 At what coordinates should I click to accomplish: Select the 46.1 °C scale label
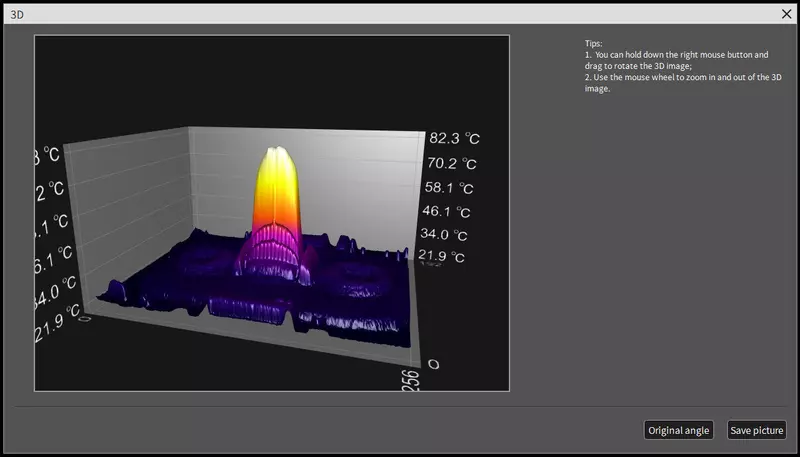pos(448,212)
